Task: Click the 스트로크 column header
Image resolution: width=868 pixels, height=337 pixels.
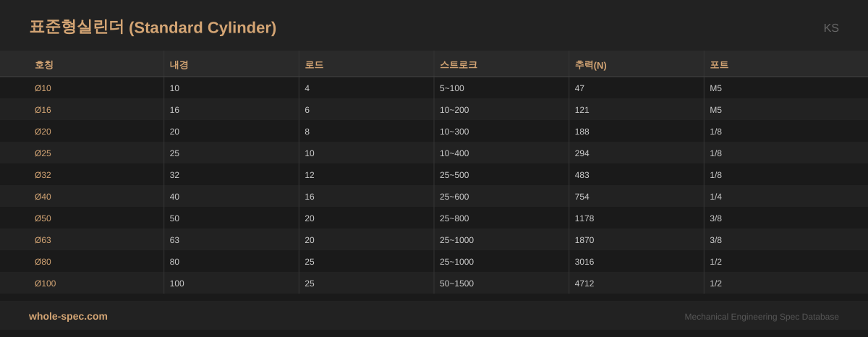Action: click(459, 65)
